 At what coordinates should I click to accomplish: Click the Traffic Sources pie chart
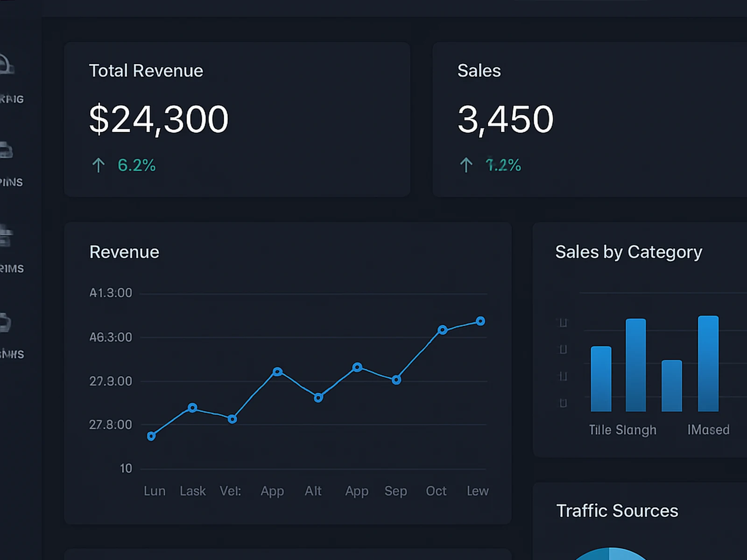tap(609, 554)
